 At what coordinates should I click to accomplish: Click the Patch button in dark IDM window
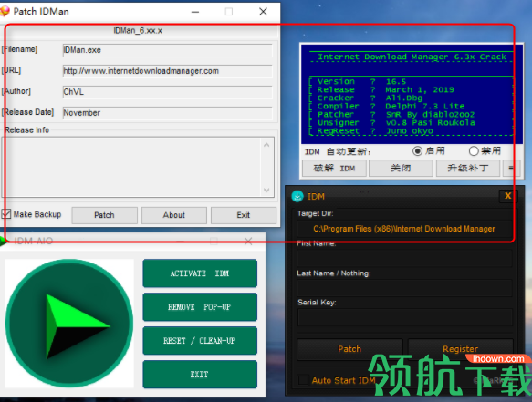(349, 349)
